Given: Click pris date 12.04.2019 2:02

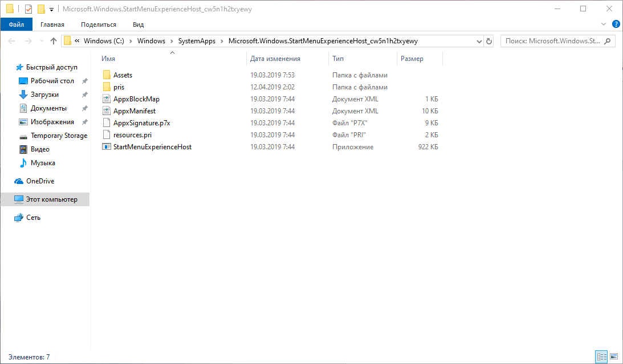Looking at the screenshot, I should [272, 87].
